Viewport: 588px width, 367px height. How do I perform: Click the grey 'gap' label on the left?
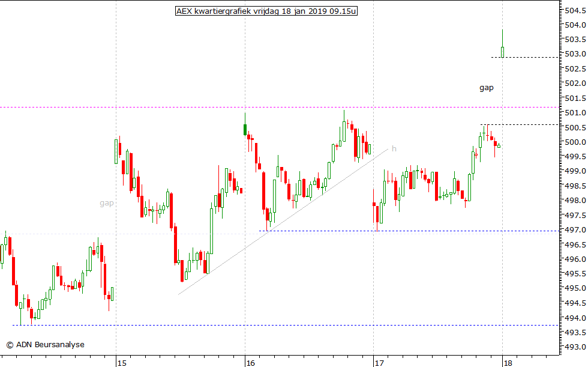point(107,204)
